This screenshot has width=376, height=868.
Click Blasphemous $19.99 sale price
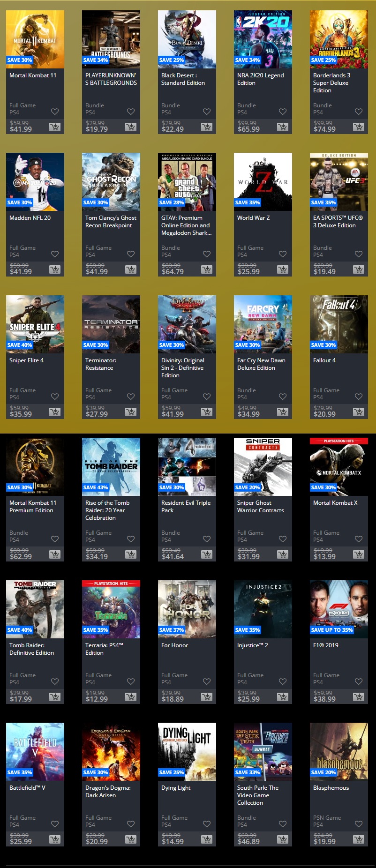(324, 842)
